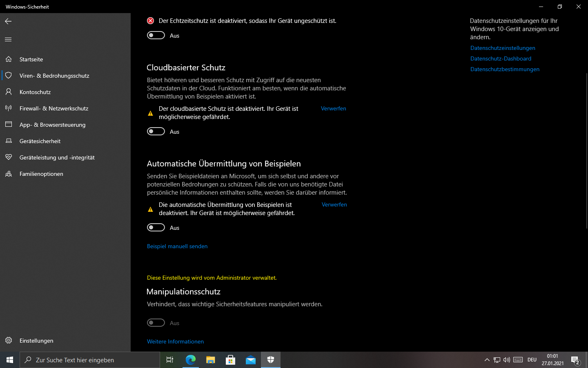Open Datenschutzbestimmungen link
This screenshot has width=588, height=368.
(505, 69)
